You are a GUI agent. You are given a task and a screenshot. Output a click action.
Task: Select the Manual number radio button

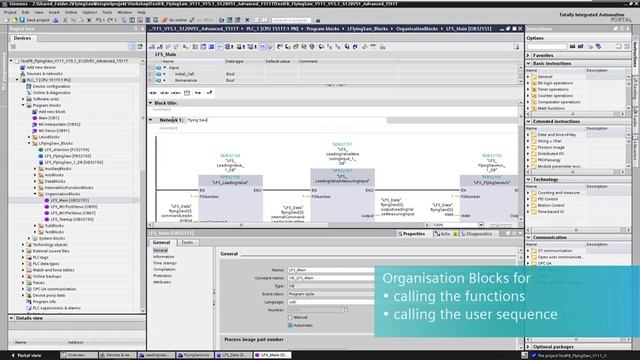290,317
